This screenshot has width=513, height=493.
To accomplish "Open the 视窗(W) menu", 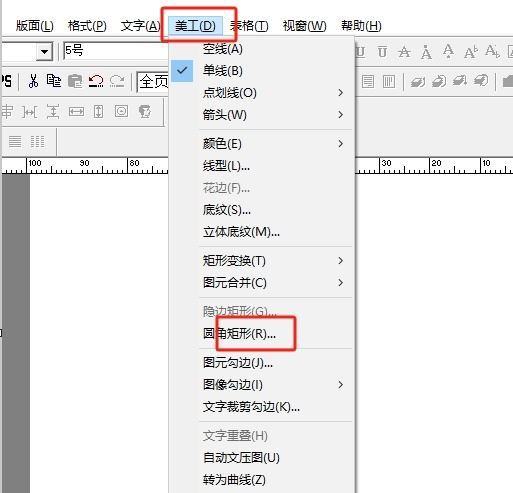I will (x=305, y=26).
